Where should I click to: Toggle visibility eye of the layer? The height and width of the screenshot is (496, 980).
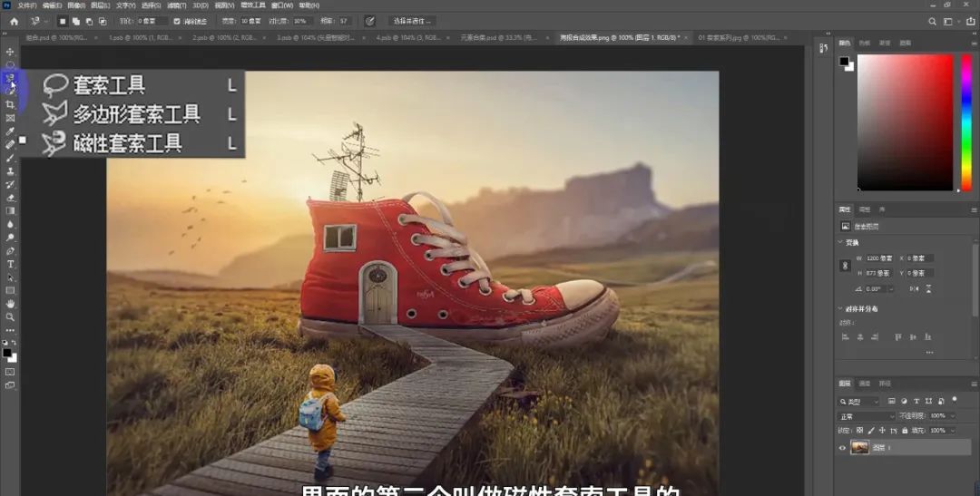842,447
